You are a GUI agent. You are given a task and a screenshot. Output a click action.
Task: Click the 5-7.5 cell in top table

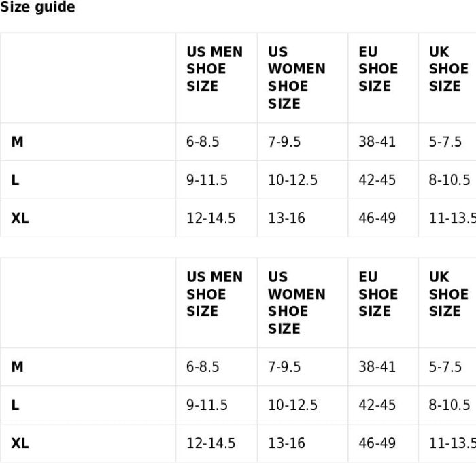coord(445,142)
